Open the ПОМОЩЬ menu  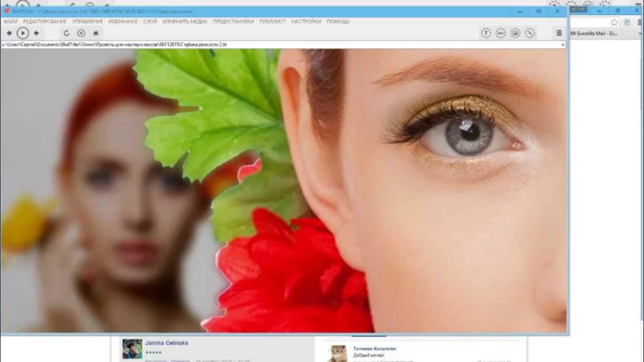pyautogui.click(x=338, y=22)
